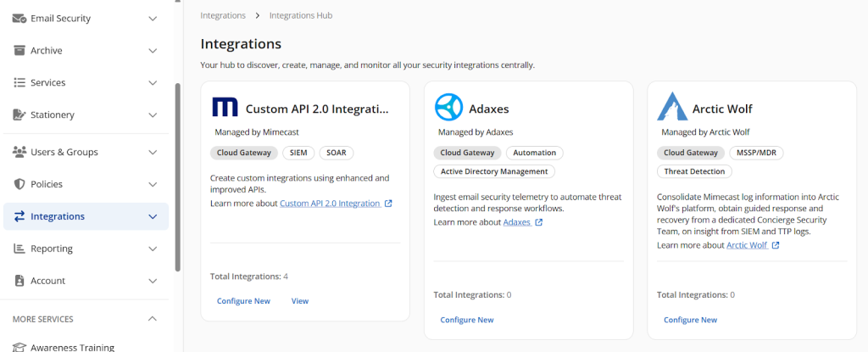Screen dimensions: 868x352
Task: Click Configure New on Arctic Wolf card
Action: coord(690,320)
